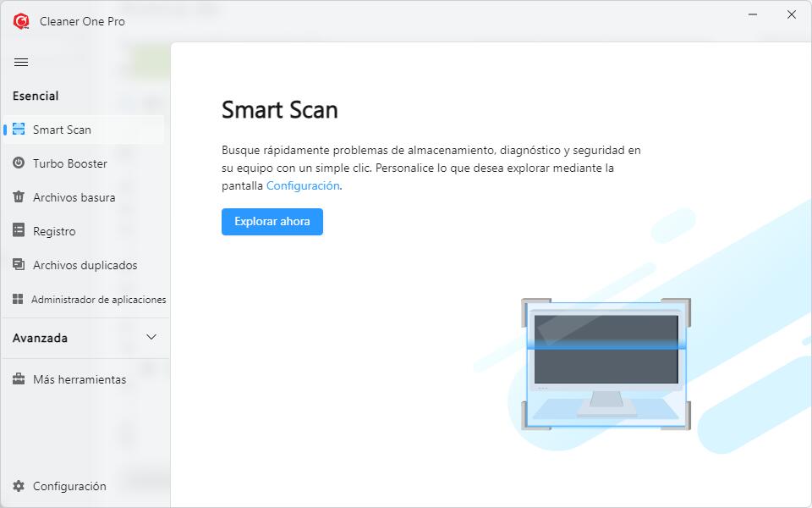Follow the Configuración link in the description
Image resolution: width=812 pixels, height=508 pixels.
tap(303, 185)
